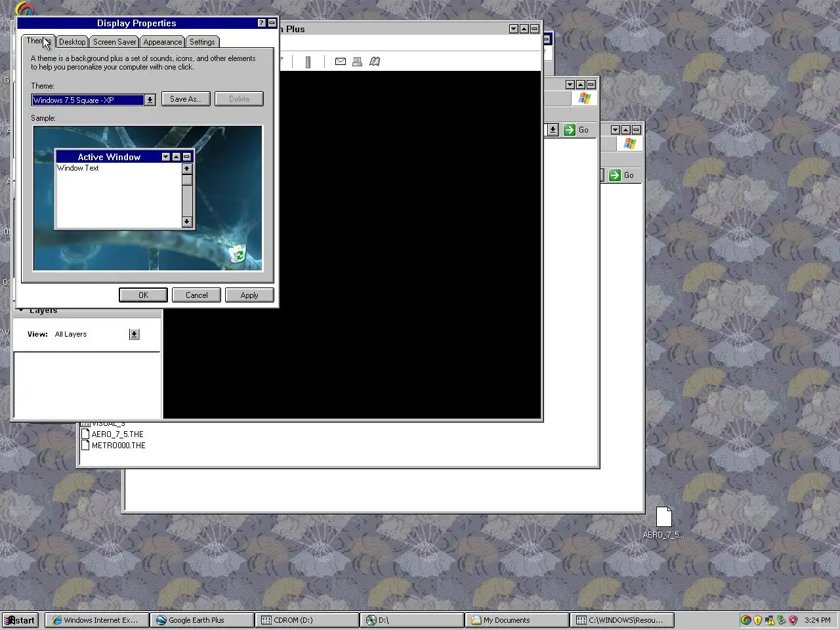
Task: Switch to Google Earth Plus taskbar button
Action: [202, 620]
